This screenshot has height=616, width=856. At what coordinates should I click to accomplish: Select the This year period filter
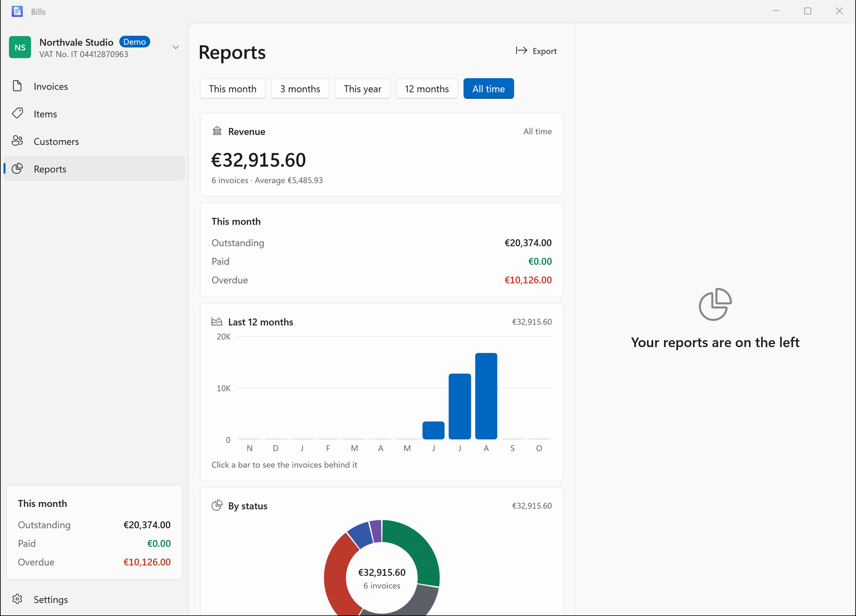[x=363, y=89]
